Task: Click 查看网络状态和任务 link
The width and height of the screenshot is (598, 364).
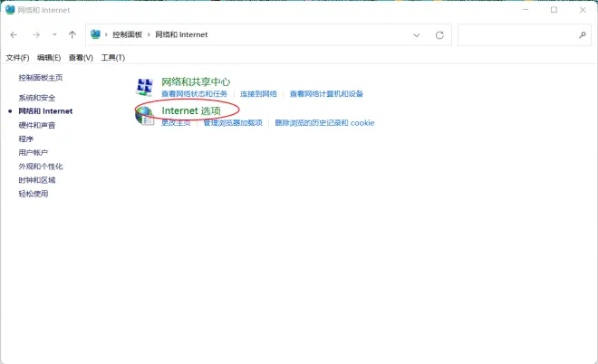Action: tap(194, 94)
